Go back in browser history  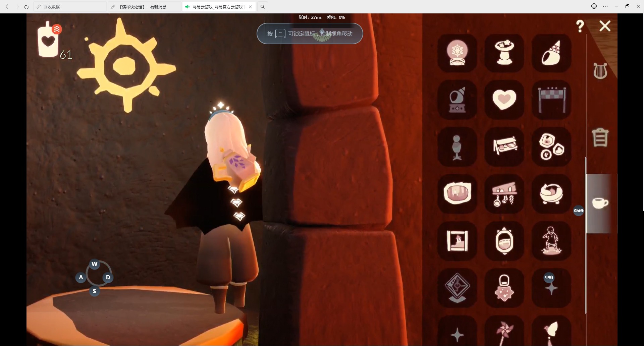[7, 7]
